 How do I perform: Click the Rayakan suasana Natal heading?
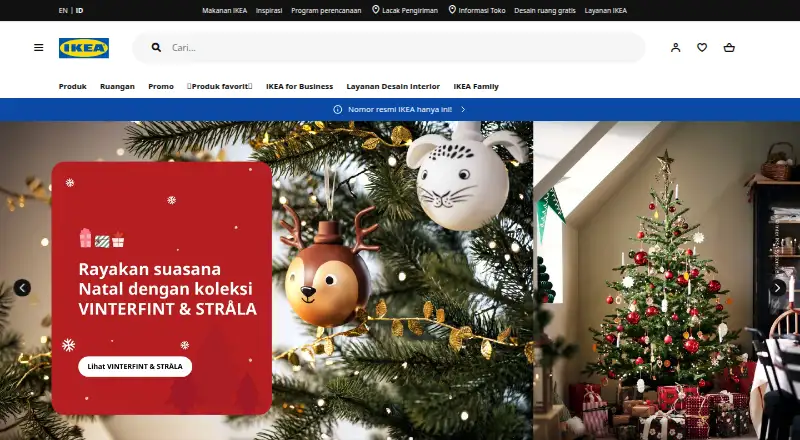click(x=167, y=289)
